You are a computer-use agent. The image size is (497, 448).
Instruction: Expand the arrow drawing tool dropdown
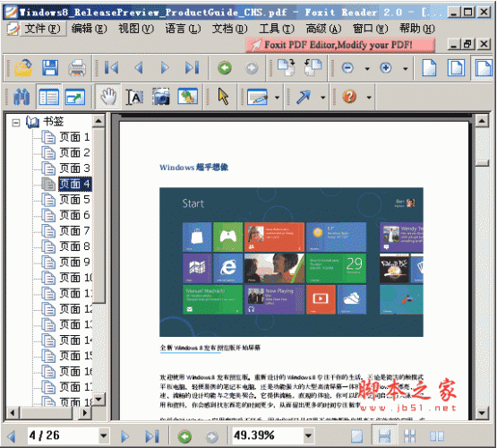click(x=323, y=98)
